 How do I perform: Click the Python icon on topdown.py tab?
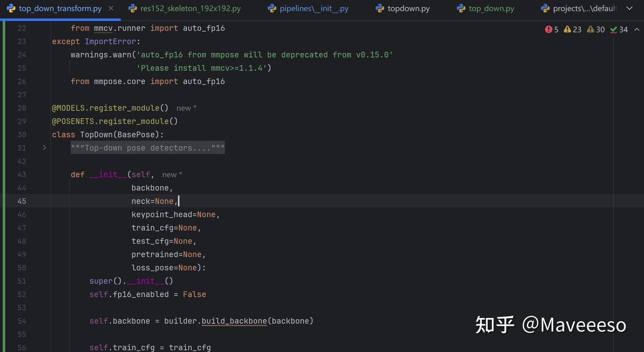[380, 8]
